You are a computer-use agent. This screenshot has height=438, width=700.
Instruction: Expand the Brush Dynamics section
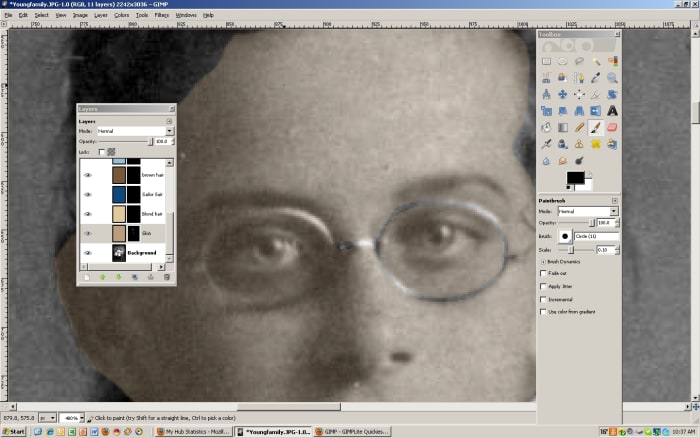pyautogui.click(x=543, y=262)
